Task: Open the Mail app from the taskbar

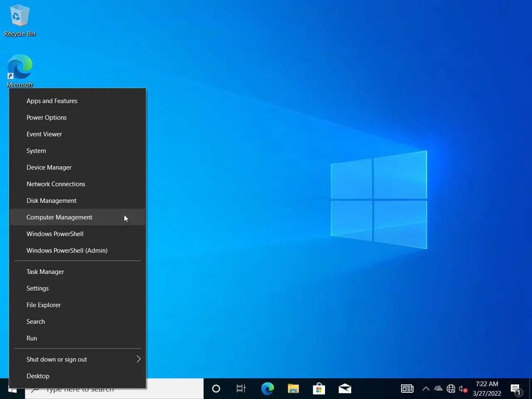Action: (345, 389)
